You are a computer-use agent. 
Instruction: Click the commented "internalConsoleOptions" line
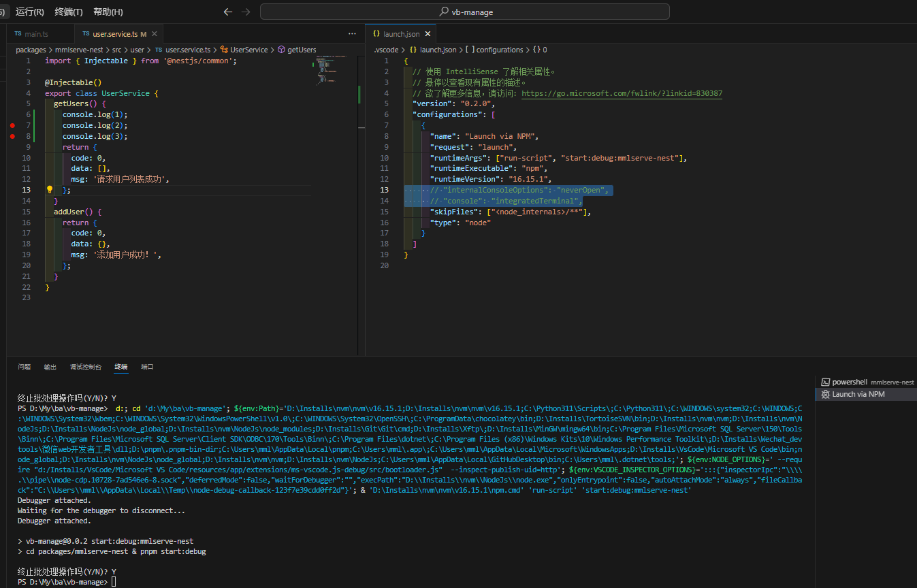519,190
